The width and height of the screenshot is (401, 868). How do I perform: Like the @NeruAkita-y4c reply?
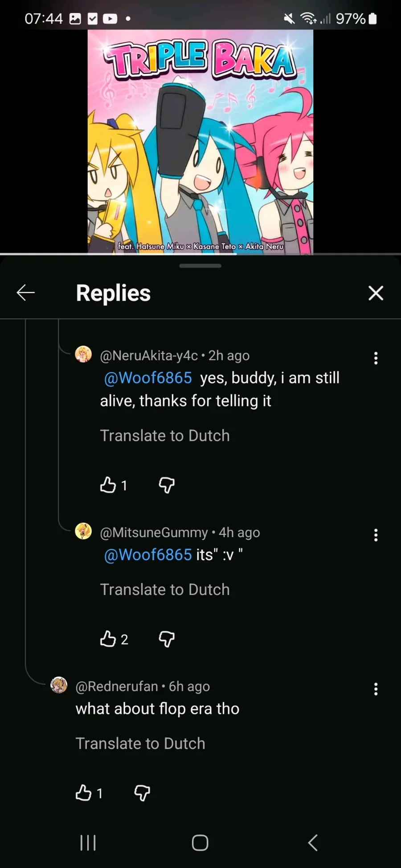coord(108,485)
